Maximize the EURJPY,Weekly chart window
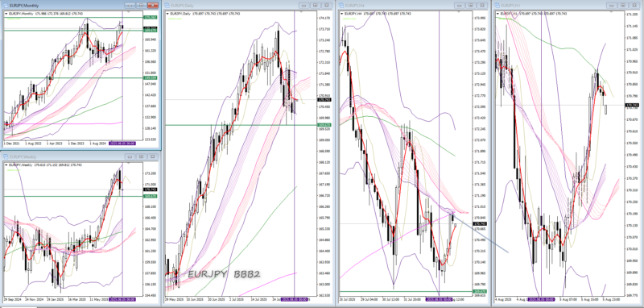The height and width of the screenshot is (308, 644). (x=142, y=156)
